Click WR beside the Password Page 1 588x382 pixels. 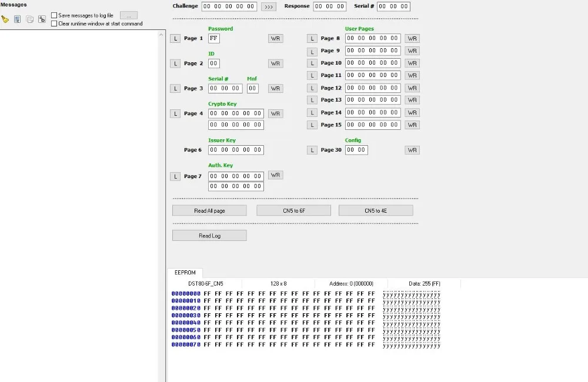click(x=275, y=38)
